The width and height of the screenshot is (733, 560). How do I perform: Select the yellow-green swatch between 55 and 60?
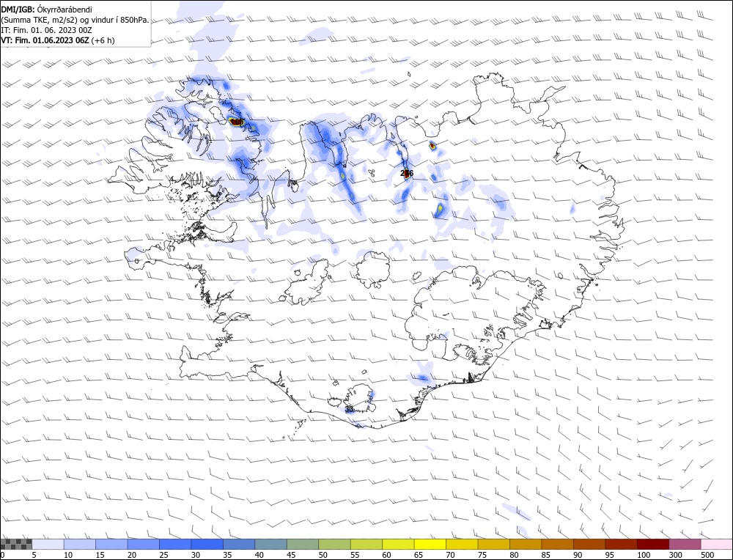[366, 544]
